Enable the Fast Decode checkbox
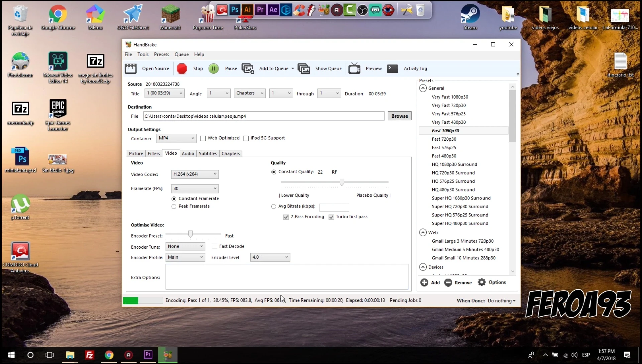 tap(215, 246)
